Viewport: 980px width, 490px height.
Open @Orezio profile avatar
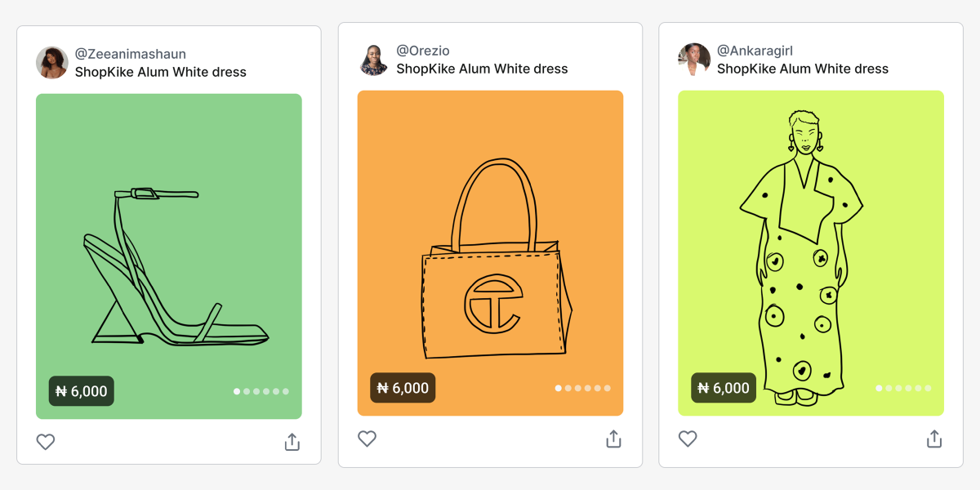[x=374, y=60]
